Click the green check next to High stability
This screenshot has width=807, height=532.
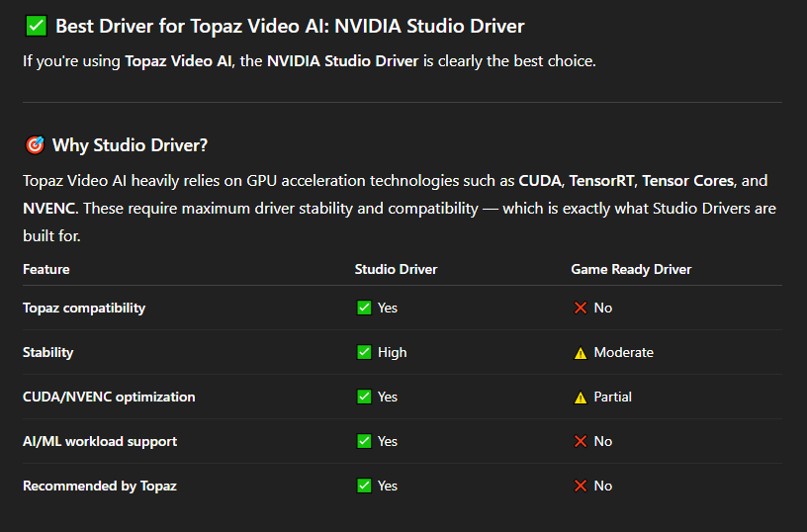coord(364,352)
